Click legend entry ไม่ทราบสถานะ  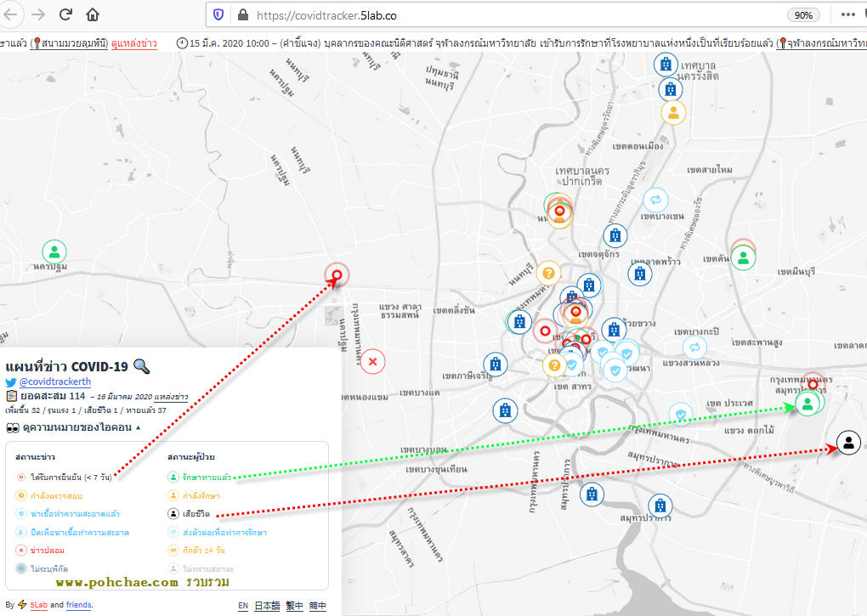pos(201,568)
